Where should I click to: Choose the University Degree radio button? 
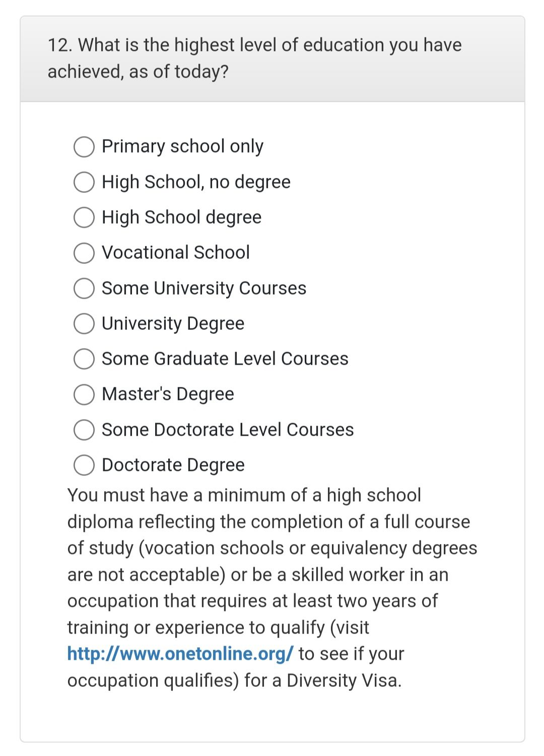pos(84,324)
